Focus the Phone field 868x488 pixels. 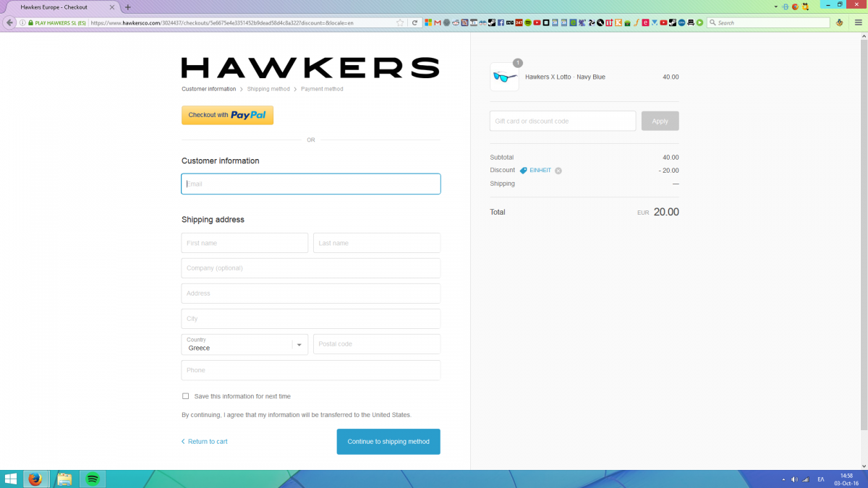point(311,370)
